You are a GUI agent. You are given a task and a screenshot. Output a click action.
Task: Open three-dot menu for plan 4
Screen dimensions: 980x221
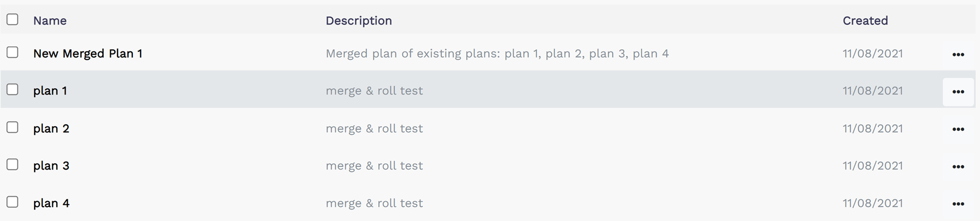[958, 204]
